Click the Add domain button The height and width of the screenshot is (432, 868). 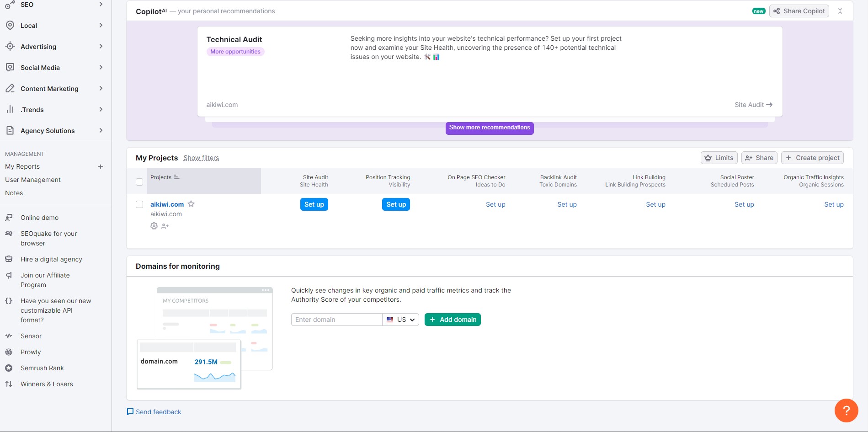[453, 320]
